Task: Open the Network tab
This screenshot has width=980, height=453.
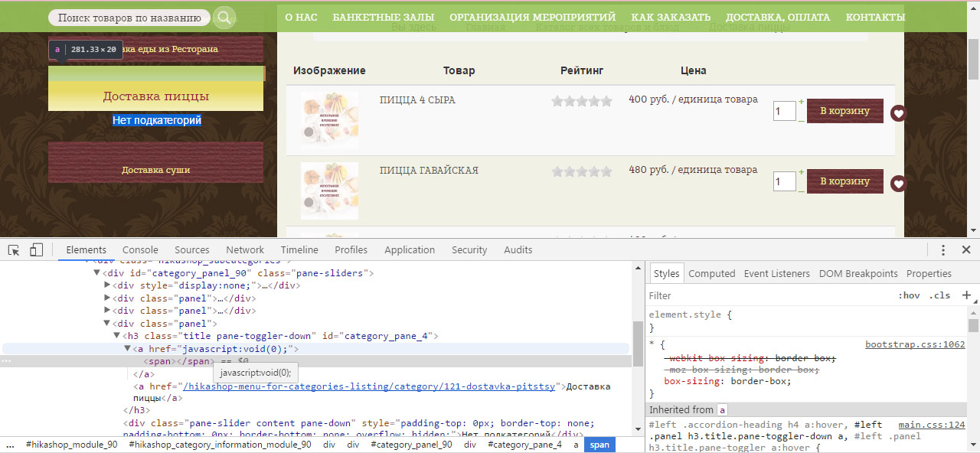Action: [245, 250]
